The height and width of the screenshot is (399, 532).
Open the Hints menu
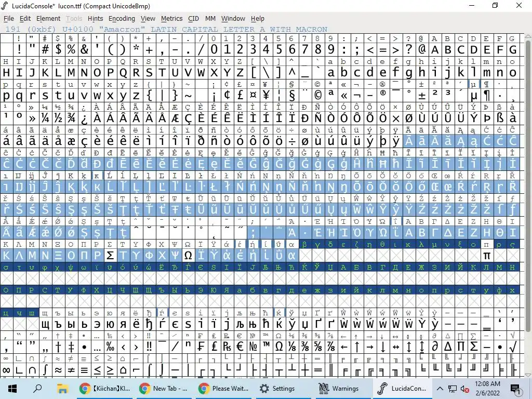[x=96, y=19]
